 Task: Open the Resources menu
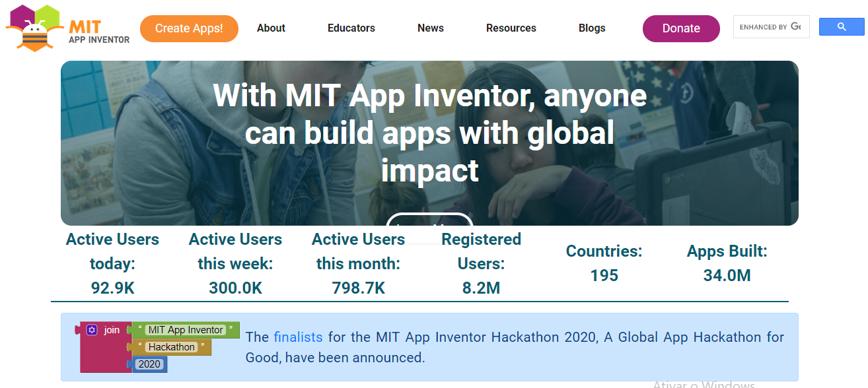[511, 28]
